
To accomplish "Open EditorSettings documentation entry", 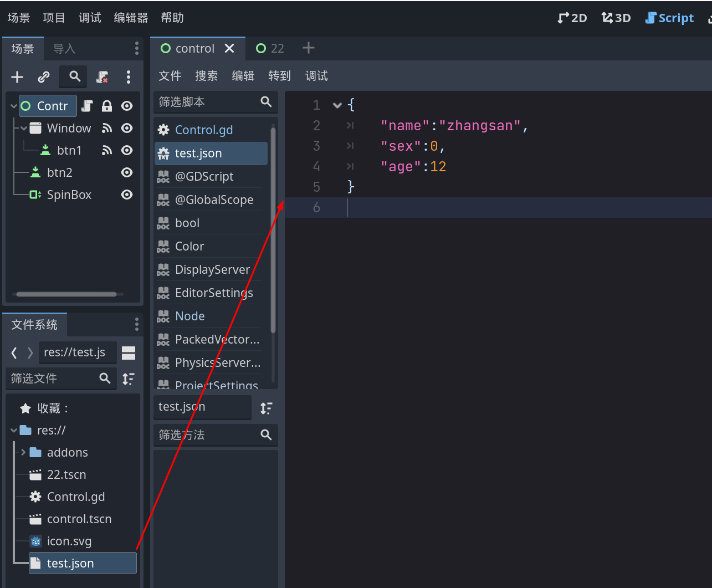I will [x=211, y=293].
